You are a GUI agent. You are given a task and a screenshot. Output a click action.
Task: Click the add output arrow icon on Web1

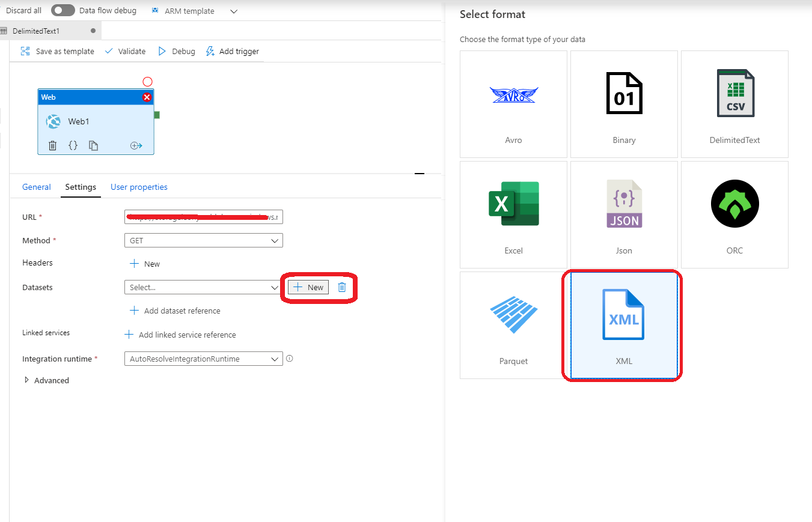[136, 145]
